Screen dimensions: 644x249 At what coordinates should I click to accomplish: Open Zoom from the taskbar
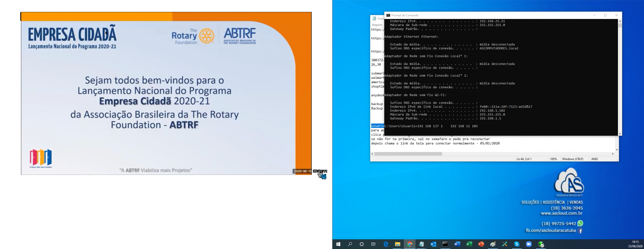(x=529, y=244)
